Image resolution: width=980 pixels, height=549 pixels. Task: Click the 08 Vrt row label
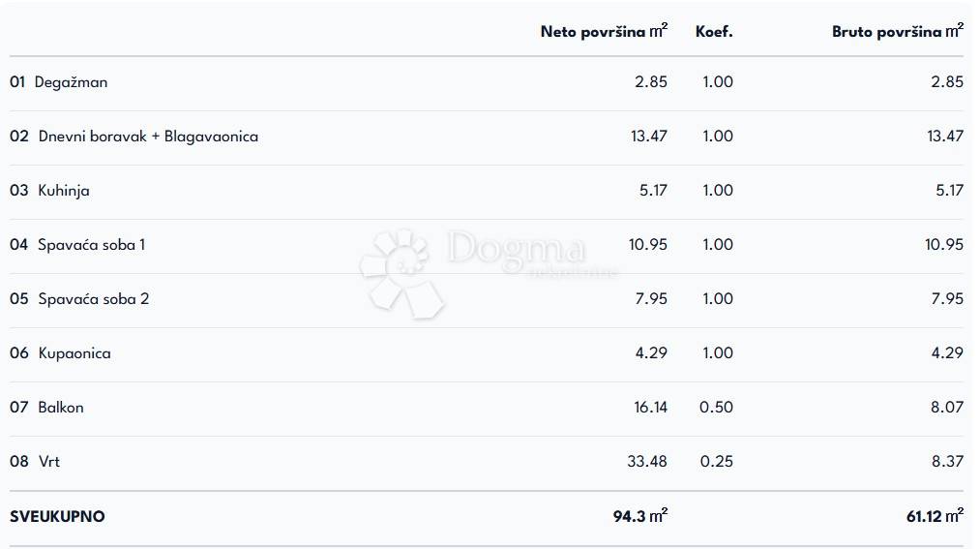35,462
